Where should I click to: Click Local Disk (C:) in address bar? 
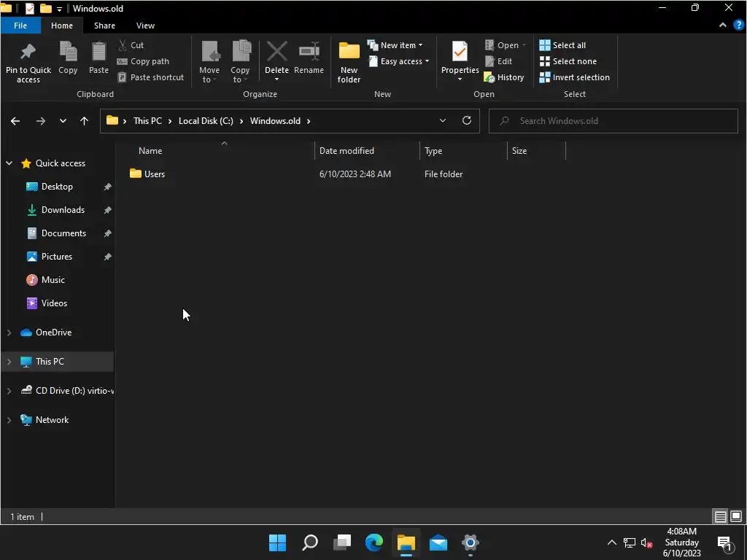pos(206,121)
